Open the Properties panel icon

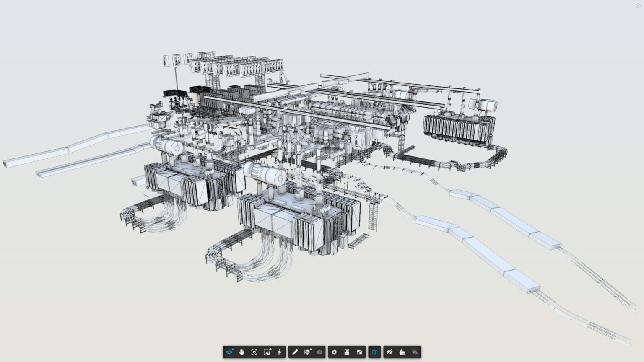[x=347, y=352]
